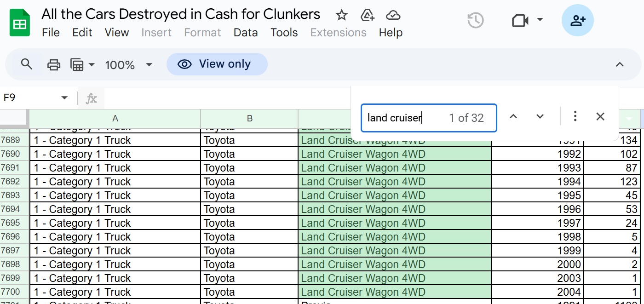This screenshot has height=304, width=644.
Task: Expand the Meet call options arrow
Action: coord(540,20)
